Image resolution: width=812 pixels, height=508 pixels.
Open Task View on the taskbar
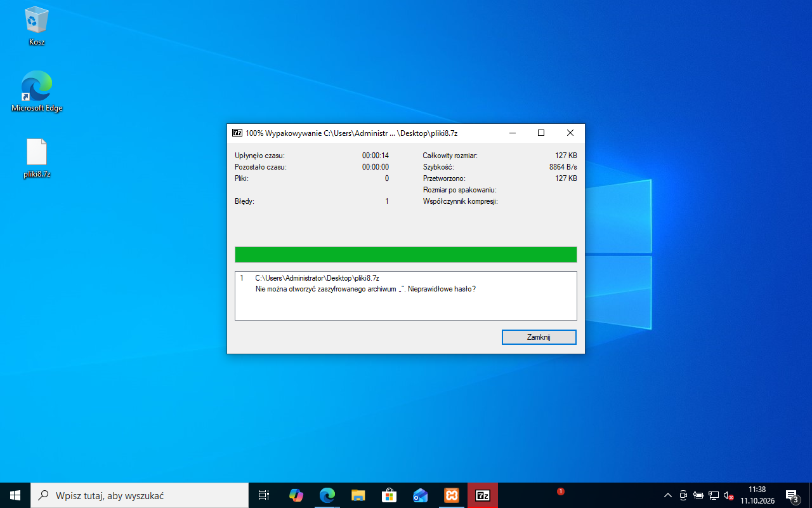pos(264,495)
